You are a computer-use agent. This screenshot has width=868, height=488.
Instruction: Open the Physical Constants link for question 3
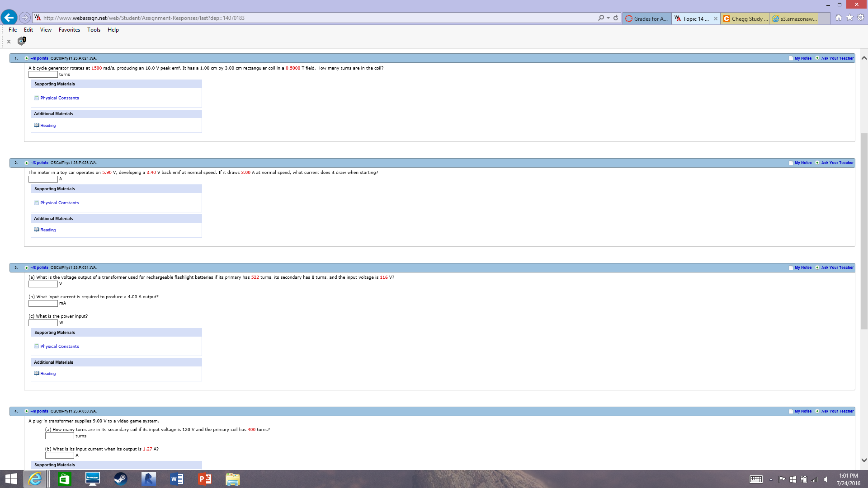pos(59,346)
